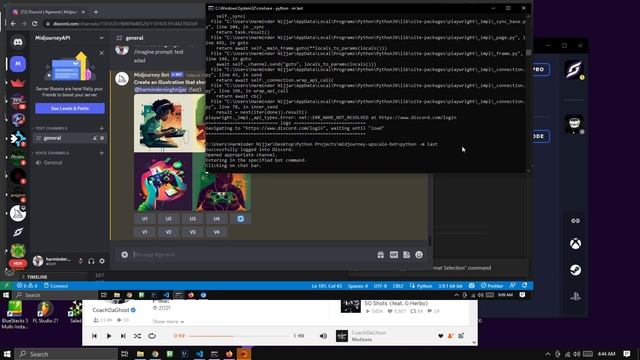Open the CoachDaGhost profile link
This screenshot has height=360, width=640.
(x=111, y=310)
